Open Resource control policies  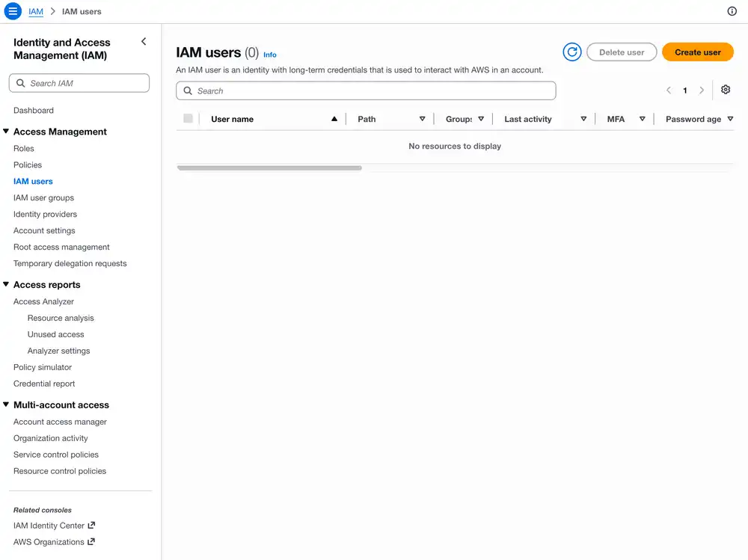(60, 471)
